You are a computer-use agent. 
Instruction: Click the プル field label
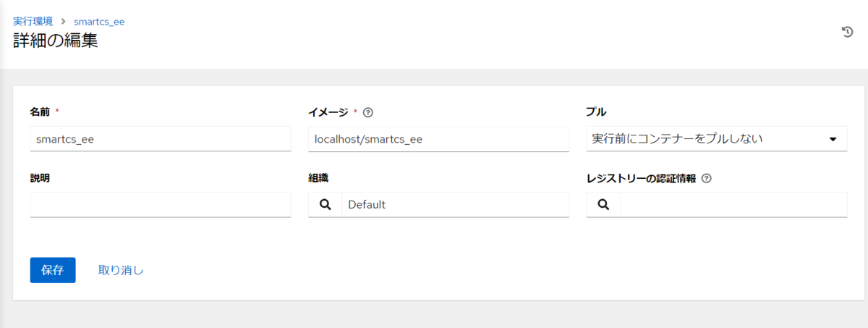[x=596, y=112]
